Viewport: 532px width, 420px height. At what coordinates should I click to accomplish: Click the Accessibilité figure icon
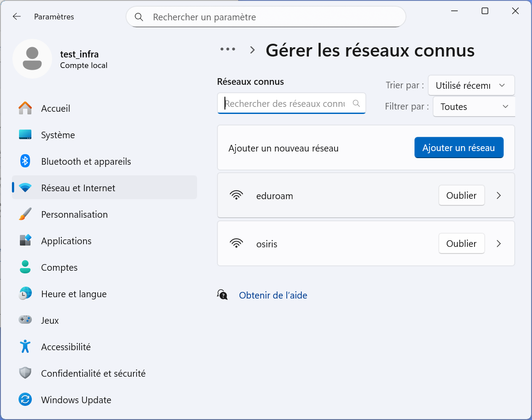coord(25,347)
